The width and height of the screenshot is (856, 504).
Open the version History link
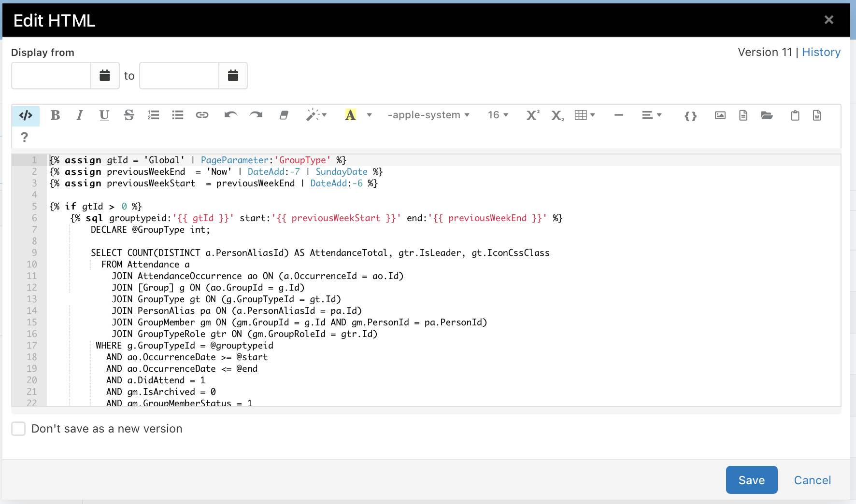point(821,52)
